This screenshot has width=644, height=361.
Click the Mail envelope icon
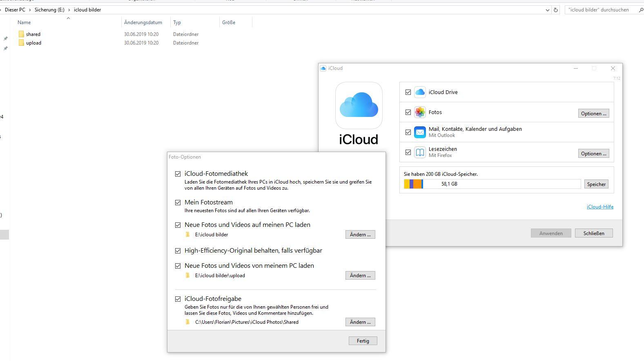[x=420, y=132]
